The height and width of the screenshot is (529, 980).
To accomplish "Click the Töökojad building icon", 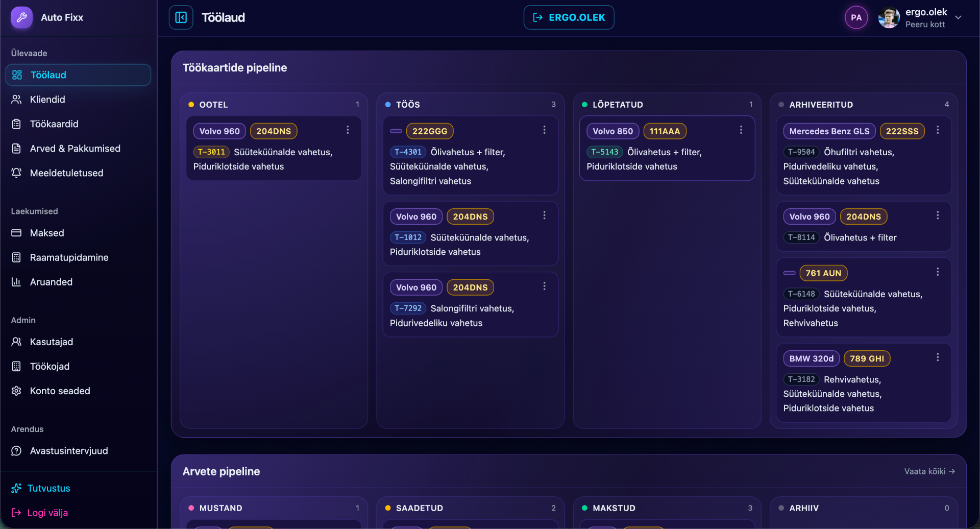I will pos(16,366).
